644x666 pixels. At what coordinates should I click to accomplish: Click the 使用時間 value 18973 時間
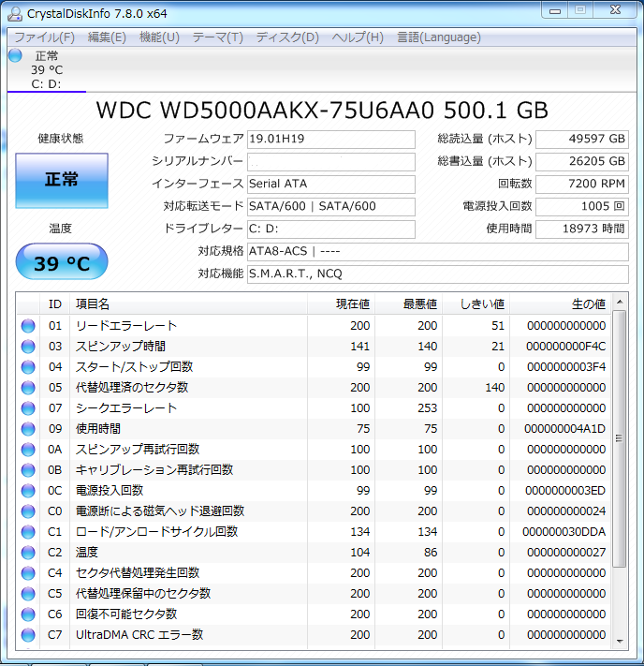[x=582, y=229]
